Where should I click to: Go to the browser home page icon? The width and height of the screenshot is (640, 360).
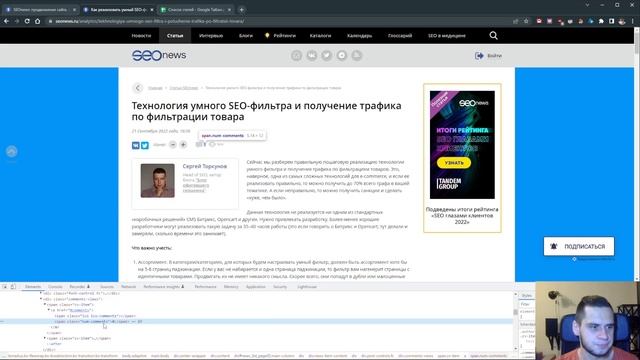37,21
